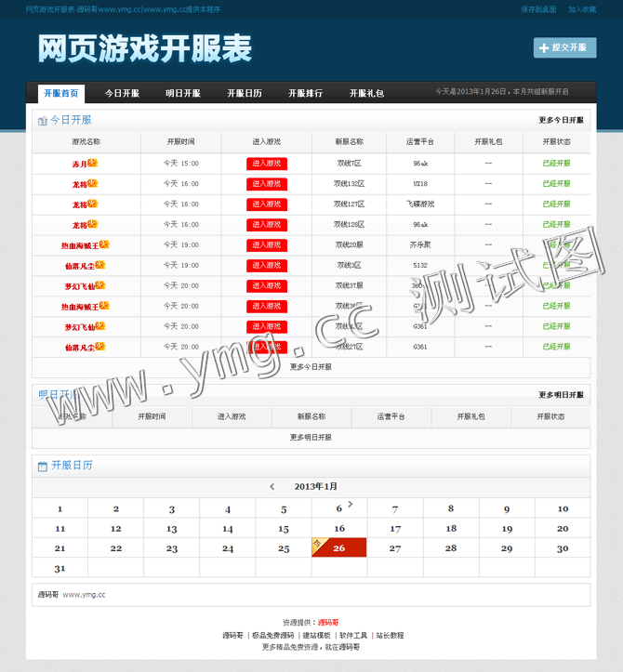Click 进入游戏 for 热血海贼王 双线20服
623x672 pixels.
(267, 245)
